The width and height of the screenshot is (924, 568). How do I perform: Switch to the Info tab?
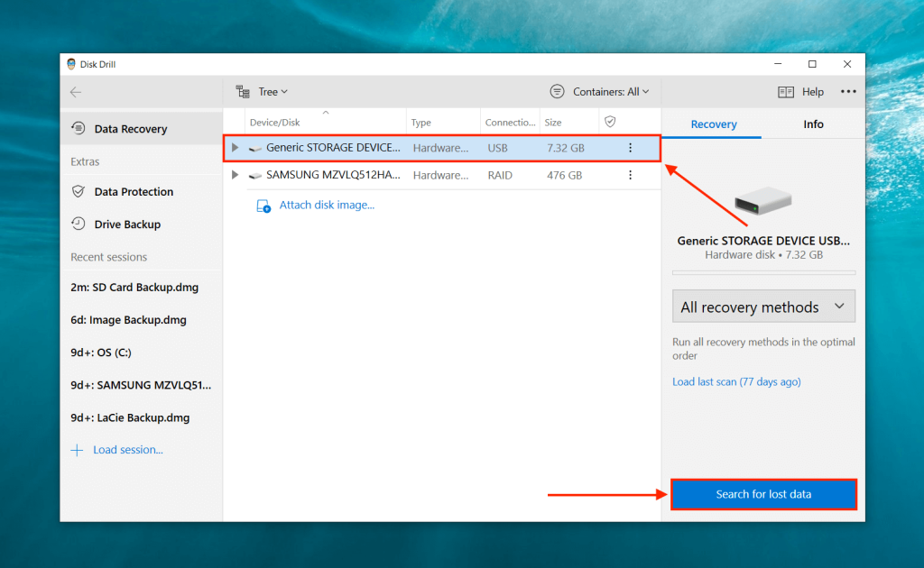(x=812, y=124)
